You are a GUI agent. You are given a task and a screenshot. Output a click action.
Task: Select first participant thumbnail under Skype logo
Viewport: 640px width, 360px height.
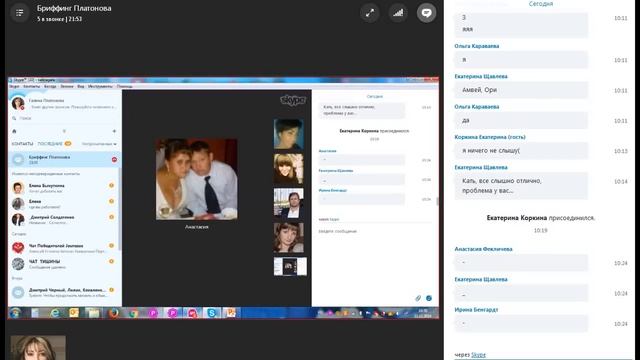289,134
